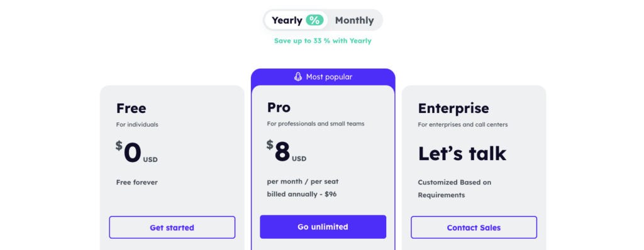
Task: Click the green percent badge icon
Action: (x=314, y=20)
